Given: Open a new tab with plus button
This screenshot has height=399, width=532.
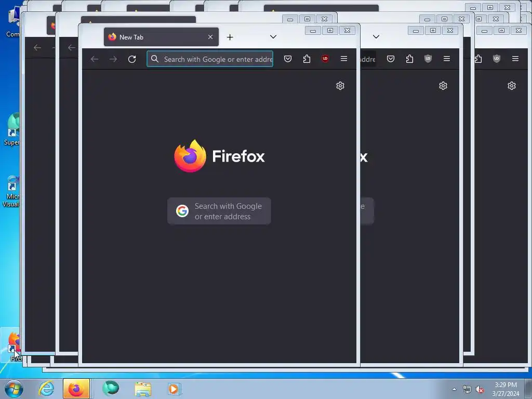Looking at the screenshot, I should click(x=230, y=37).
